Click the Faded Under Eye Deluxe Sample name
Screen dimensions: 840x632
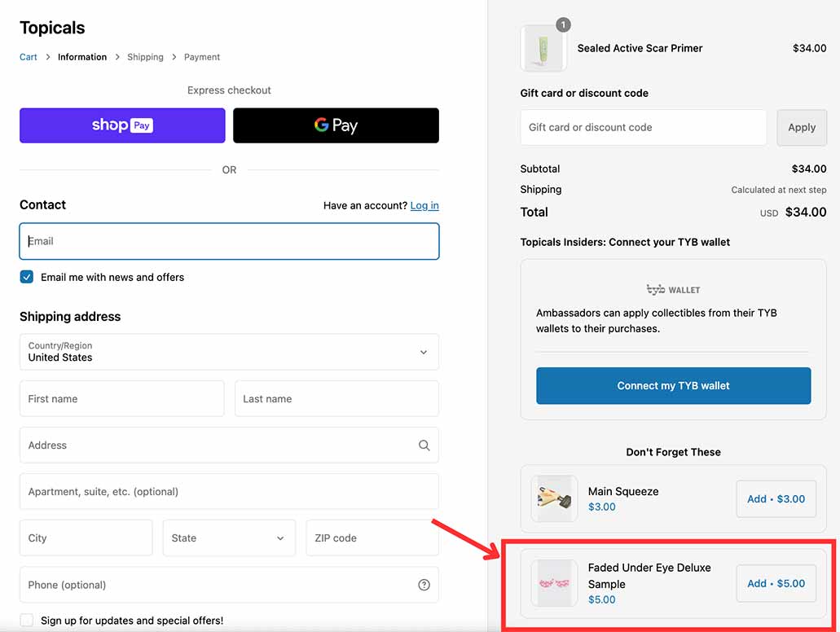pos(649,576)
